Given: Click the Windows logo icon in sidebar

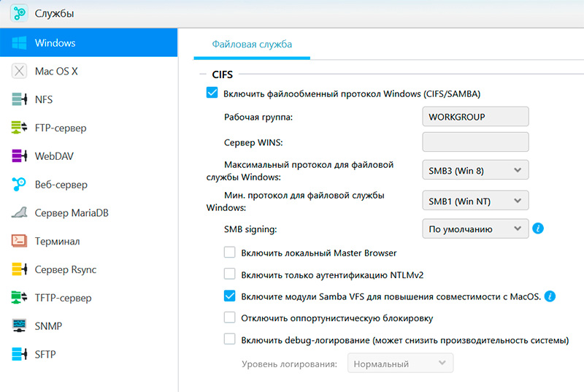Looking at the screenshot, I should pyautogui.click(x=19, y=43).
